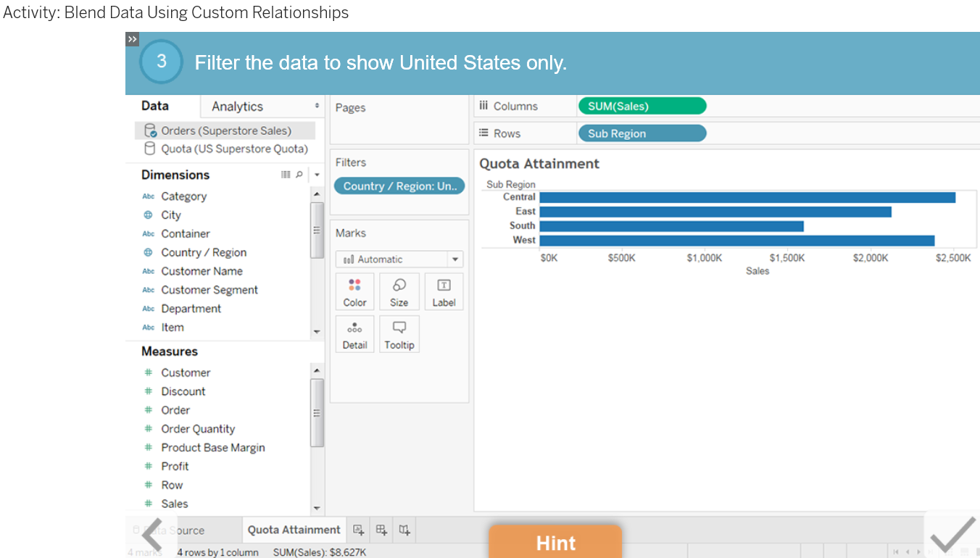Image resolution: width=980 pixels, height=558 pixels.
Task: Click the SUM(Sales) pill on Columns
Action: [x=642, y=106]
